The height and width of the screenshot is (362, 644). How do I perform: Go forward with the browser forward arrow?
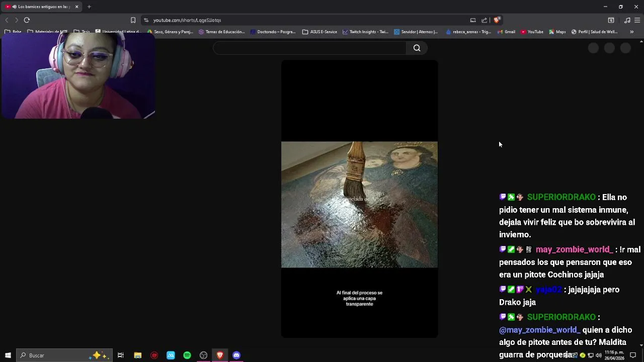click(16, 20)
